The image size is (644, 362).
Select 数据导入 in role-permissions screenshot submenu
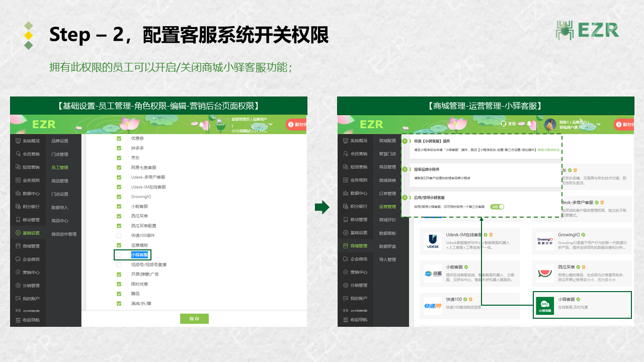tap(60, 207)
